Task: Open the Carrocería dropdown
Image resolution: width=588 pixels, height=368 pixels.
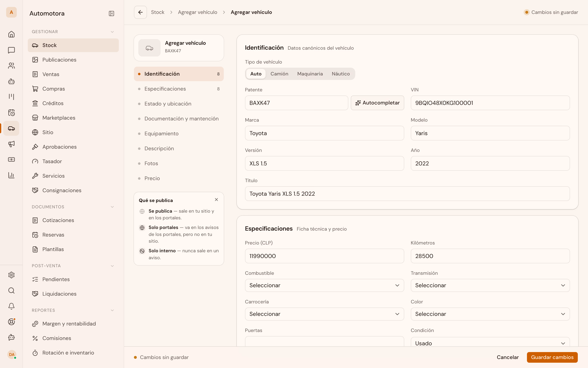Action: (x=324, y=314)
